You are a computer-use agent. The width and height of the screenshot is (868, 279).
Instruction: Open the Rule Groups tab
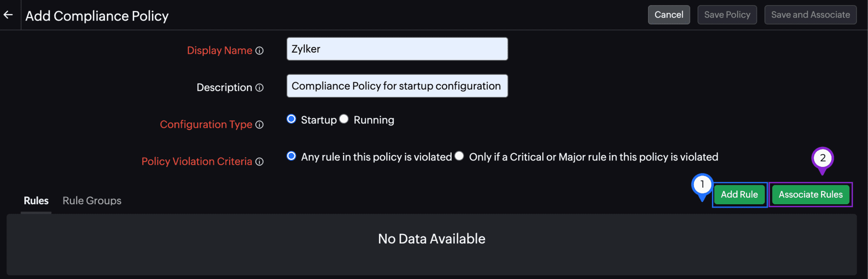(x=92, y=201)
